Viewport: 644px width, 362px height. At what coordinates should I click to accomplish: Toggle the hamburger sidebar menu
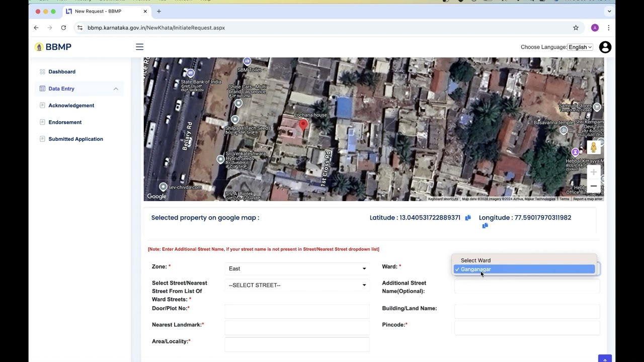[x=139, y=47]
